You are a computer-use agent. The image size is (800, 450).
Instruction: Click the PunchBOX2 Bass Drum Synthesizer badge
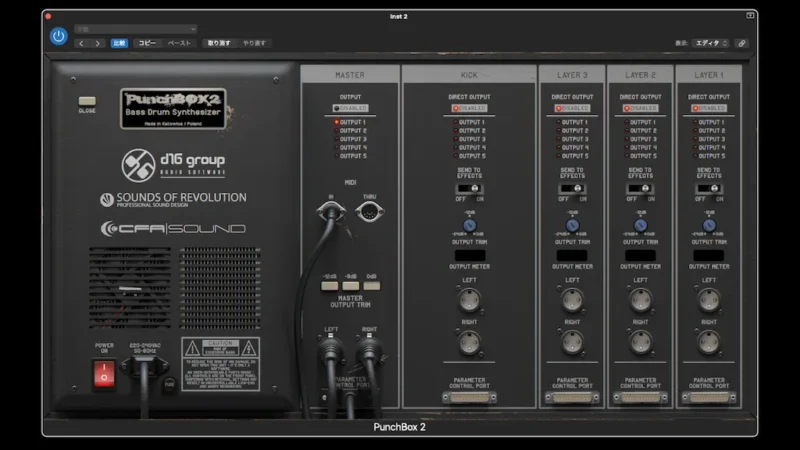[173, 109]
